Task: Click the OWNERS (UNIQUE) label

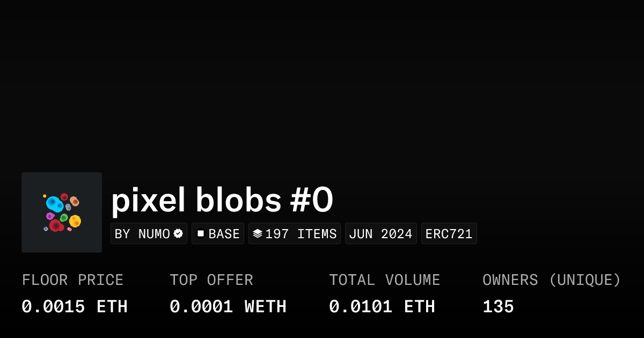Action: tap(551, 280)
